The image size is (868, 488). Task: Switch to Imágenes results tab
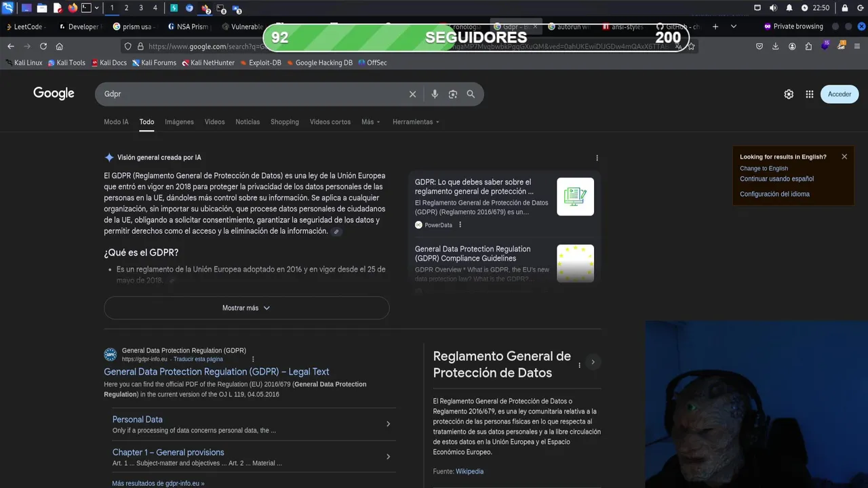tap(179, 122)
